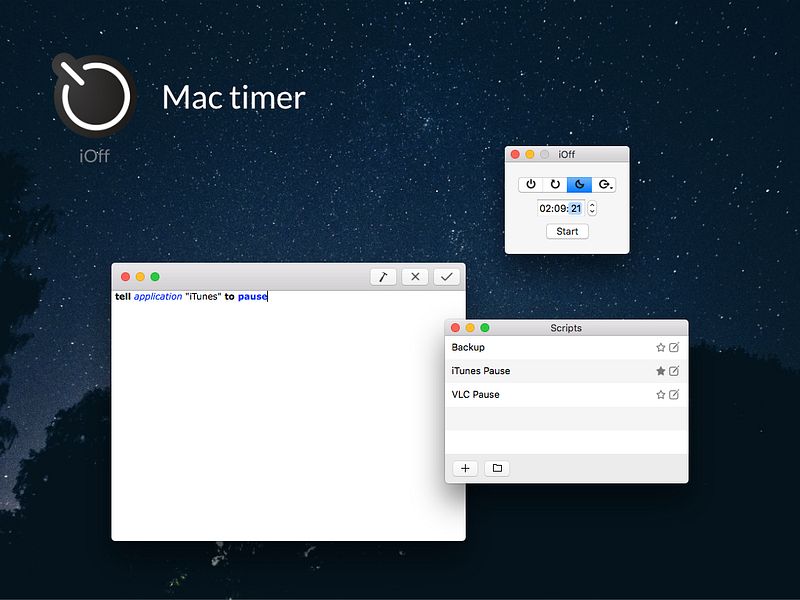Cancel script editing with X button

[415, 277]
